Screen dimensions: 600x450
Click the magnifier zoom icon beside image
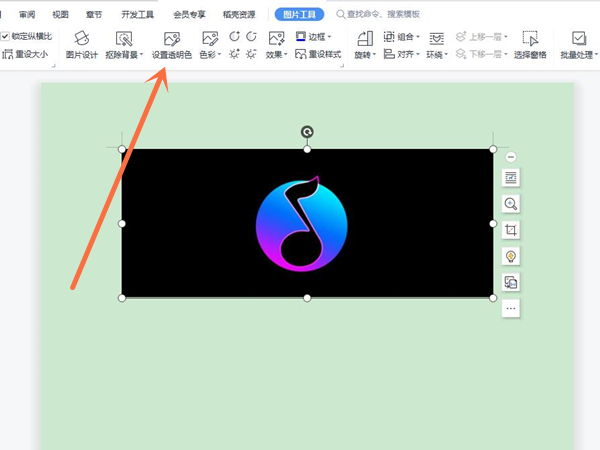(x=511, y=204)
